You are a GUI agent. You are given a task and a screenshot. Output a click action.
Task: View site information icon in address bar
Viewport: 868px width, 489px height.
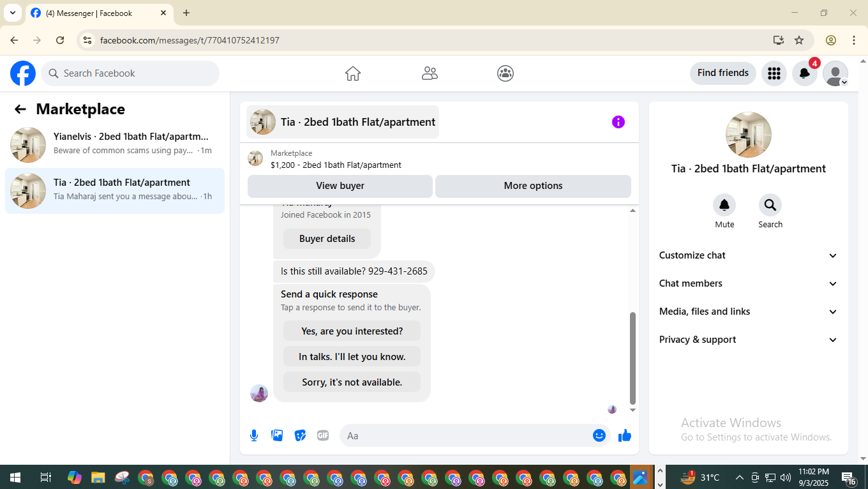click(x=87, y=40)
